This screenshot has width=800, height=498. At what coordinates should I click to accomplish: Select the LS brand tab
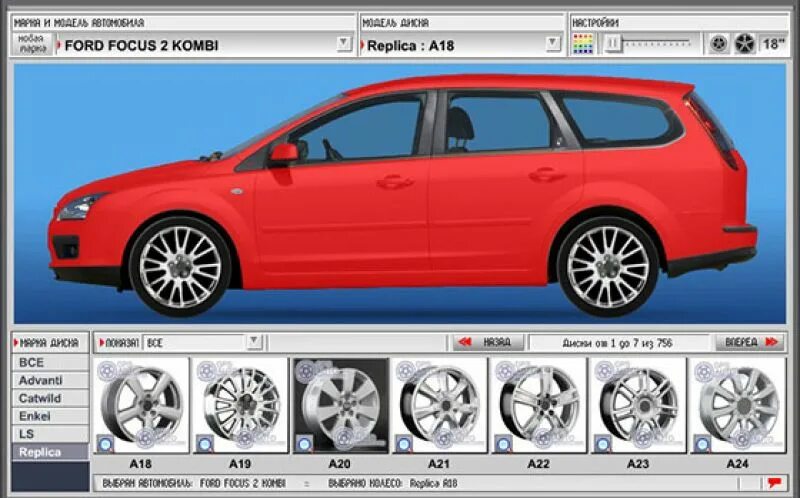(x=50, y=434)
